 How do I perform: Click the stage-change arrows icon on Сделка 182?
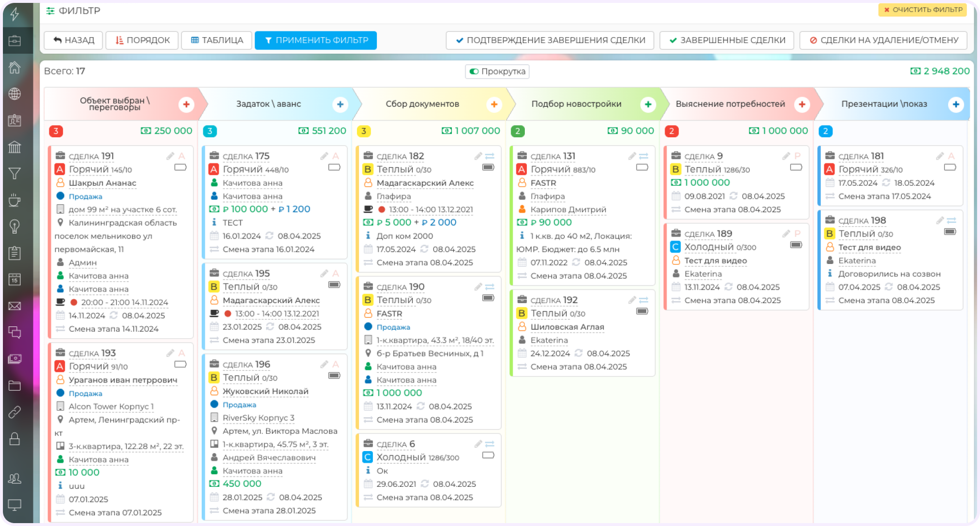point(490,156)
